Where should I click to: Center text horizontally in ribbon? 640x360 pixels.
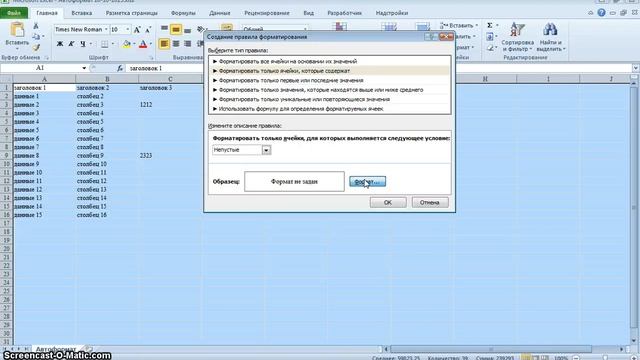pyautogui.click(x=176, y=44)
